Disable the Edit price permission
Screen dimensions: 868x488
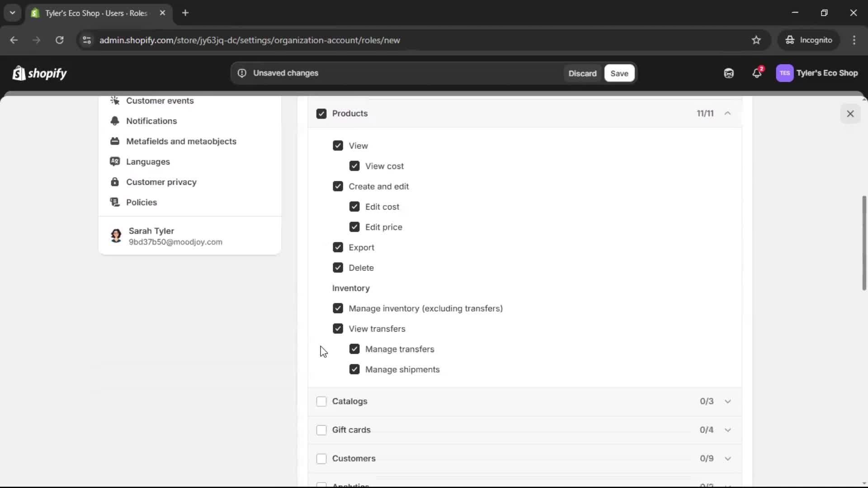pyautogui.click(x=354, y=227)
